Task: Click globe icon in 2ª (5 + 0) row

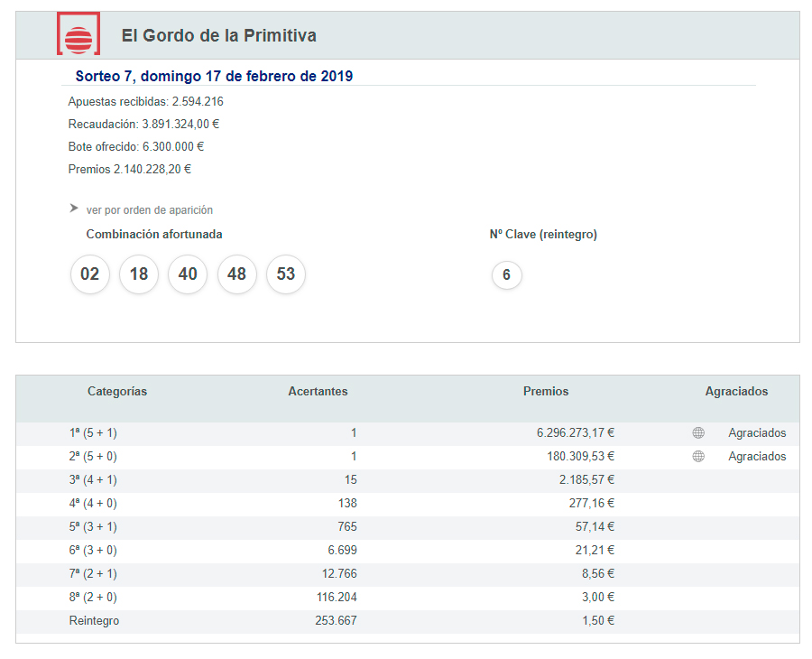Action: point(698,457)
